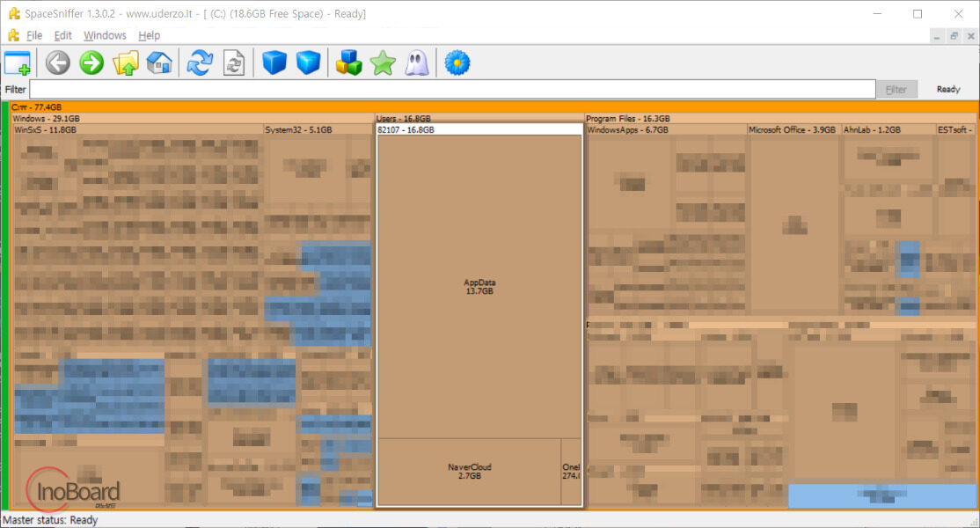Click the page refresh scan icon
This screenshot has height=528, width=980.
coord(234,63)
